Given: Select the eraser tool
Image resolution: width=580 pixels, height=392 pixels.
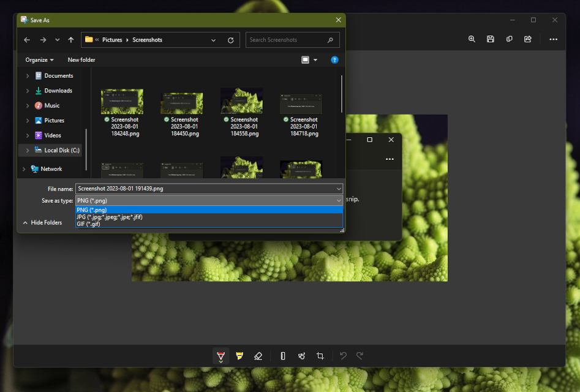Looking at the screenshot, I should tap(258, 356).
